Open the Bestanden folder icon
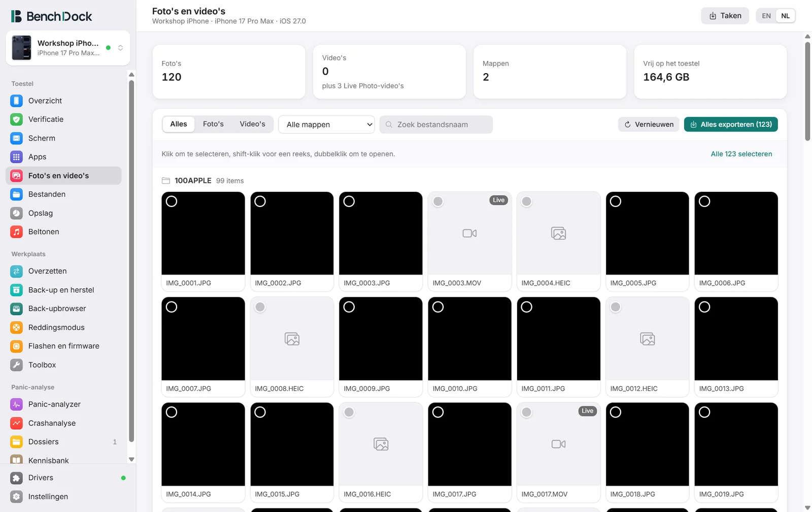 [16, 194]
